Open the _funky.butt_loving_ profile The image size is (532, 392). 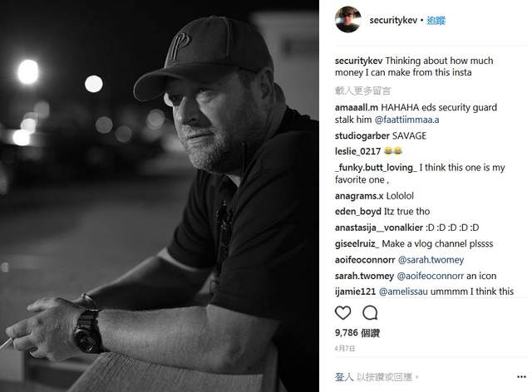(x=375, y=167)
